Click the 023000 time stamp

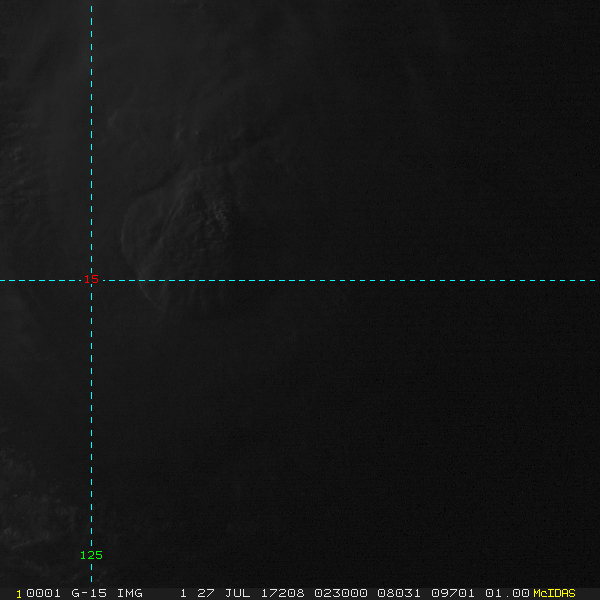click(341, 593)
